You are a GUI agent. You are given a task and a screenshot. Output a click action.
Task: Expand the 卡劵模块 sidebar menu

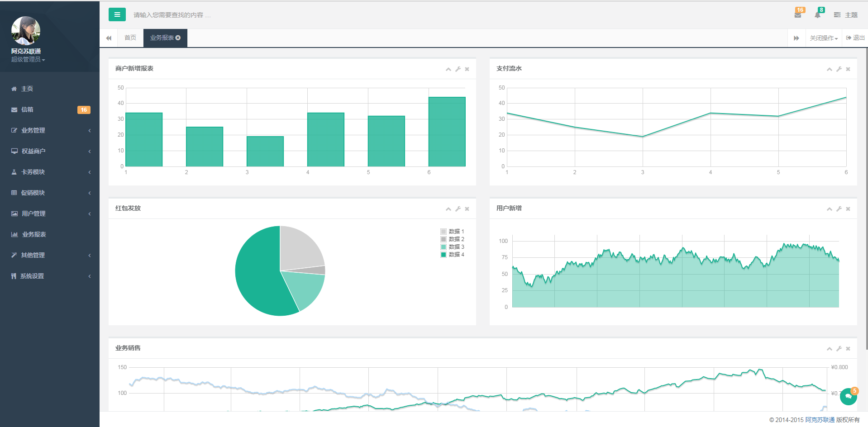[50, 172]
